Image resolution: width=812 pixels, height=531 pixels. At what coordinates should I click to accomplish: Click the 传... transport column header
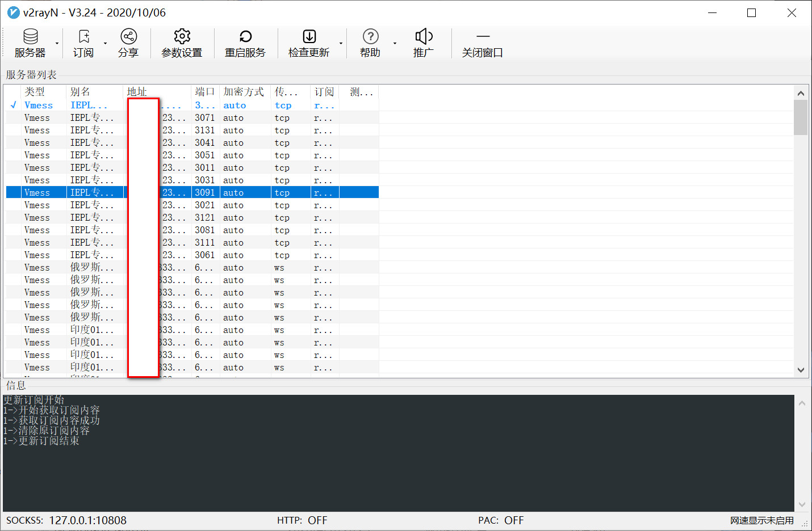pyautogui.click(x=291, y=92)
